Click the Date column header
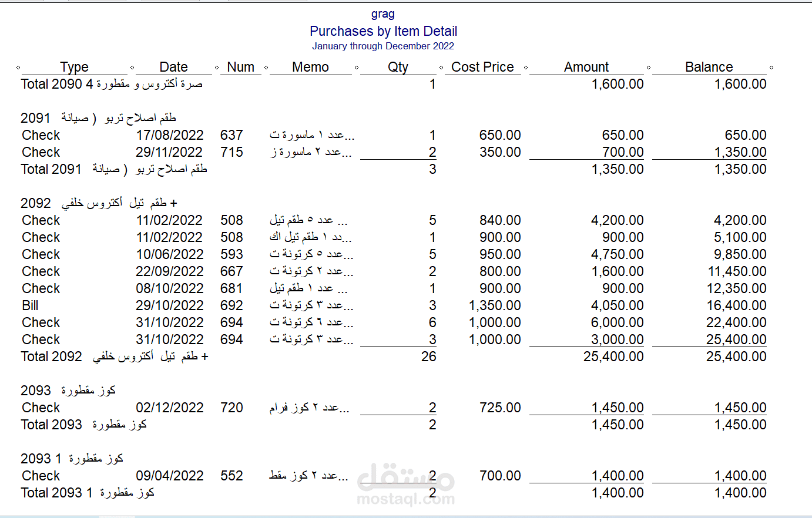The width and height of the screenshot is (812, 518). [173, 67]
